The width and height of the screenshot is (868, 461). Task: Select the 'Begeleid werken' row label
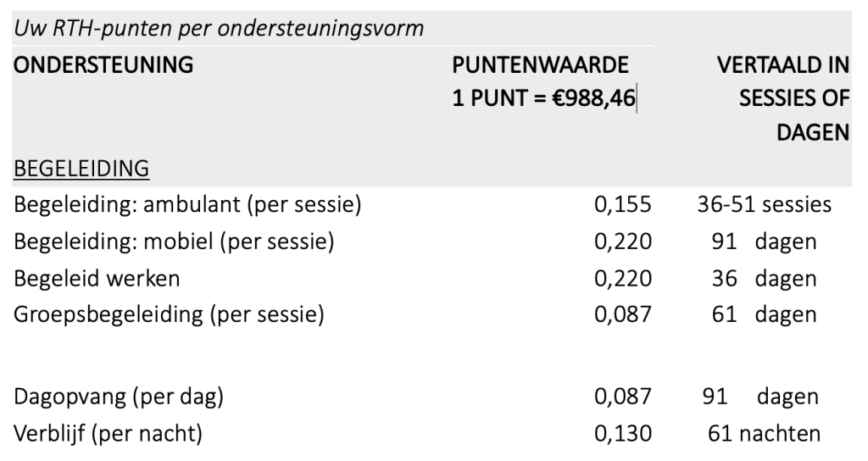pos(97,278)
